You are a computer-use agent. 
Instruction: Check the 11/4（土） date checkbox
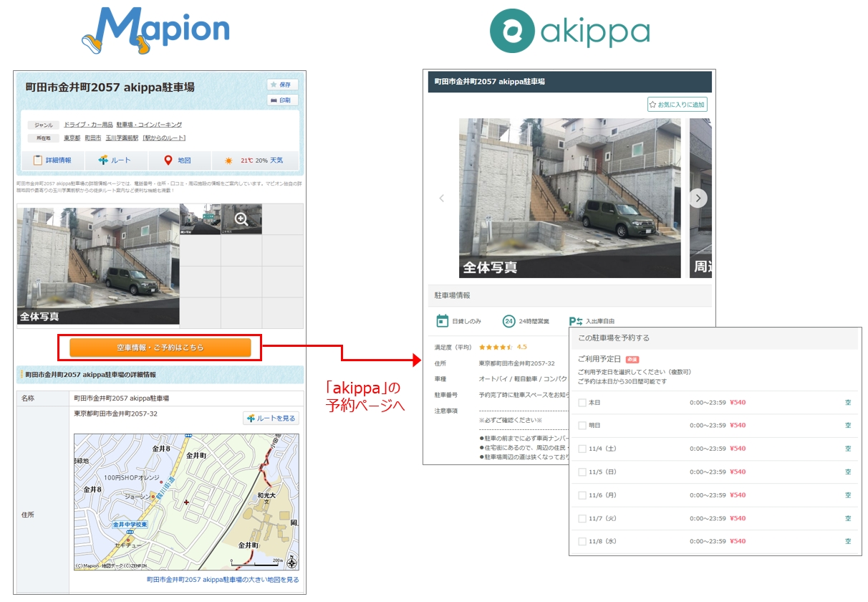[x=582, y=449]
